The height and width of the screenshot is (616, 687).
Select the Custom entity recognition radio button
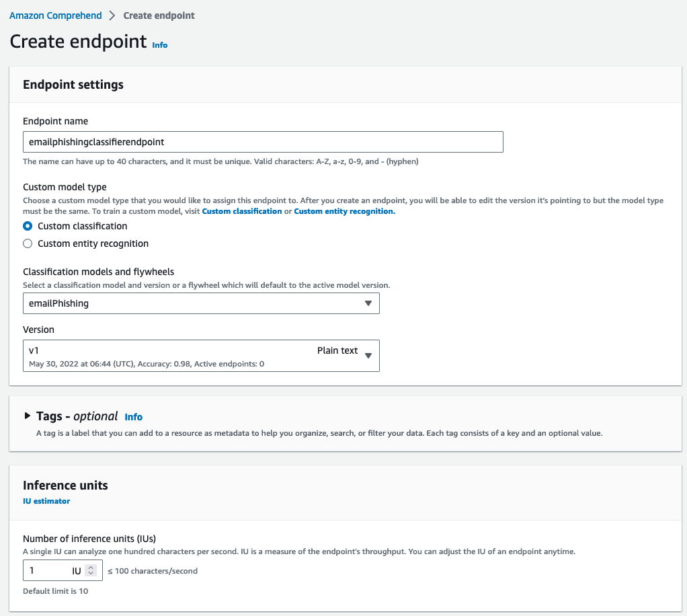coord(28,243)
